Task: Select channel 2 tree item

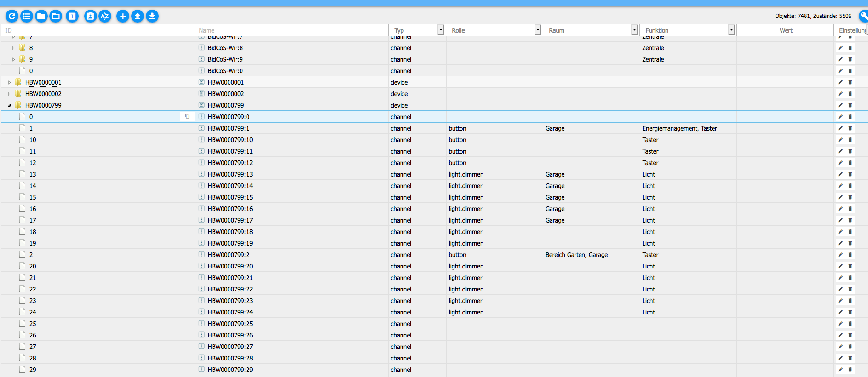Action: click(x=31, y=255)
